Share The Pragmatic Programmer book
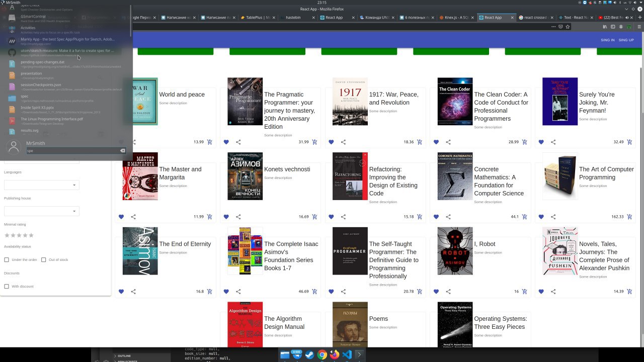 click(x=238, y=142)
